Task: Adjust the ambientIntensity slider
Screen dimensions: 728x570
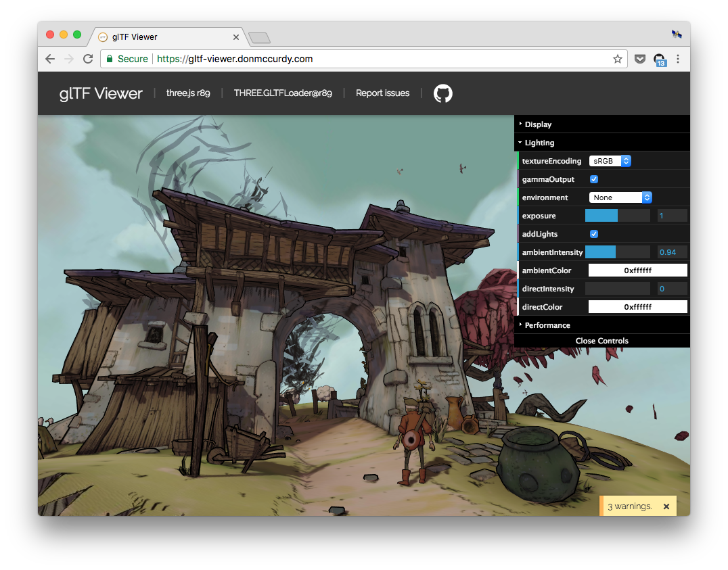Action: point(618,252)
